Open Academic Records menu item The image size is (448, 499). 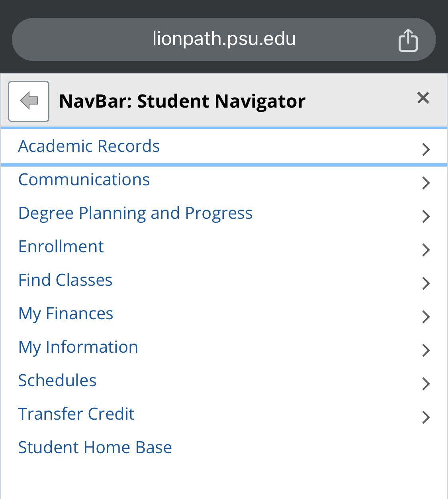[89, 146]
